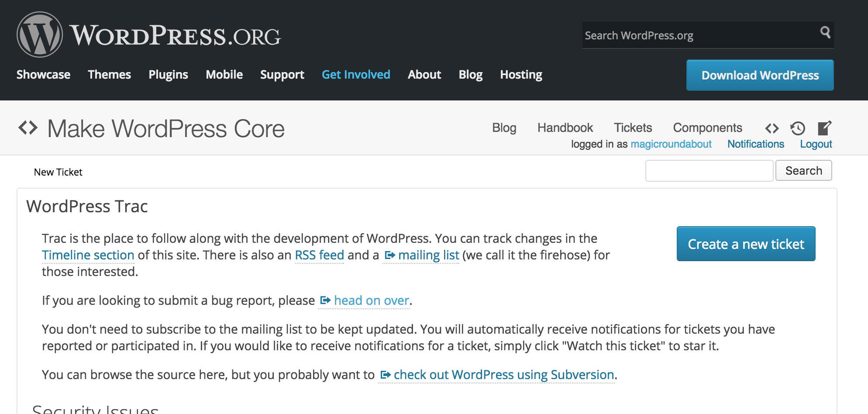The width and height of the screenshot is (868, 414).
Task: Click the search magnifier icon in header
Action: point(825,32)
